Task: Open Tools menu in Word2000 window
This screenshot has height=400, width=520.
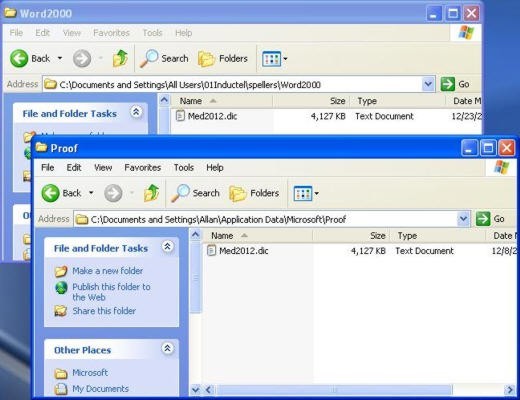Action: [152, 33]
